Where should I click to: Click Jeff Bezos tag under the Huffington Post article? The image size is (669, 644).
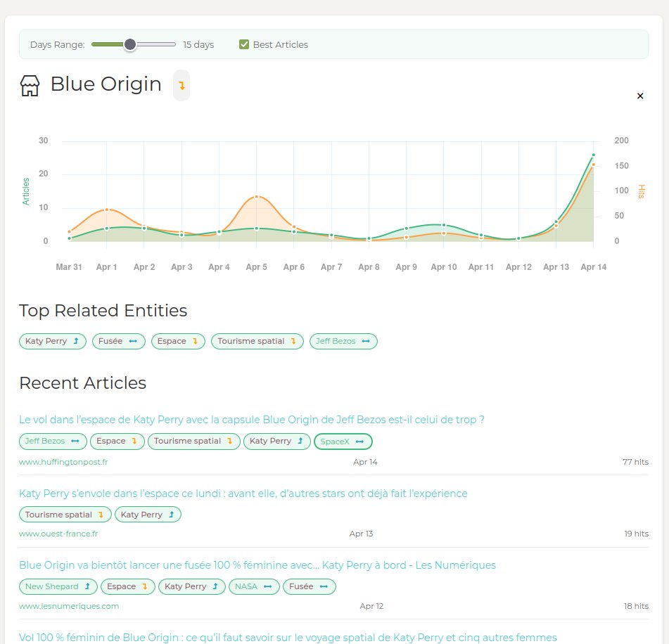[x=53, y=442]
